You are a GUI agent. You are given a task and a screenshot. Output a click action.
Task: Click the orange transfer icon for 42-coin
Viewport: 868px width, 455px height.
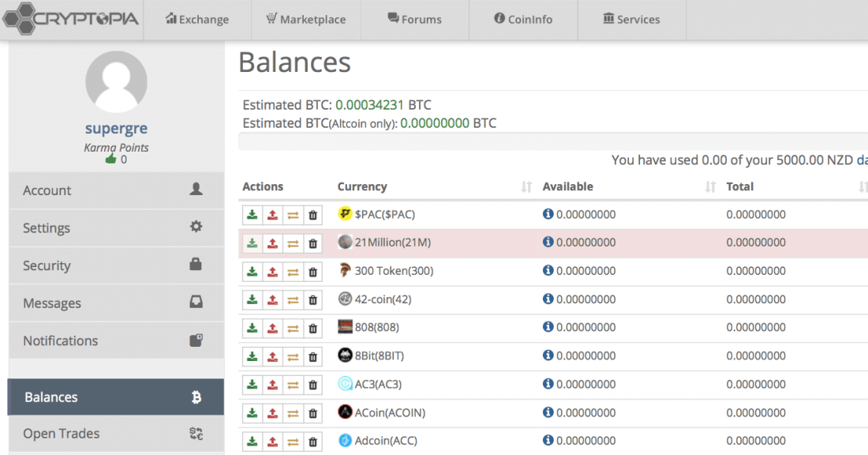point(293,300)
